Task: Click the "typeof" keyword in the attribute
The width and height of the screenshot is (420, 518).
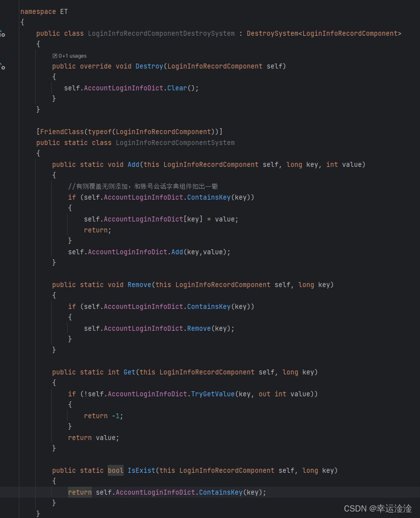Action: tap(100, 132)
